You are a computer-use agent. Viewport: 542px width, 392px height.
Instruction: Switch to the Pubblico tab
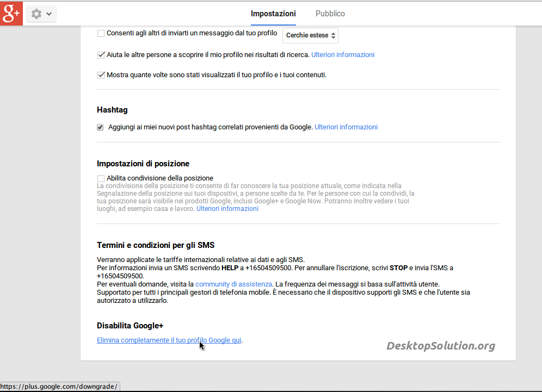[x=330, y=14]
